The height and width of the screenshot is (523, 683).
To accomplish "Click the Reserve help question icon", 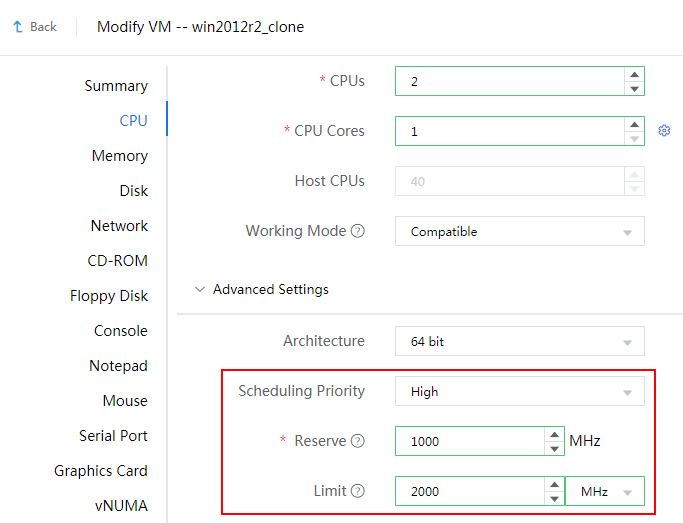I will [358, 441].
